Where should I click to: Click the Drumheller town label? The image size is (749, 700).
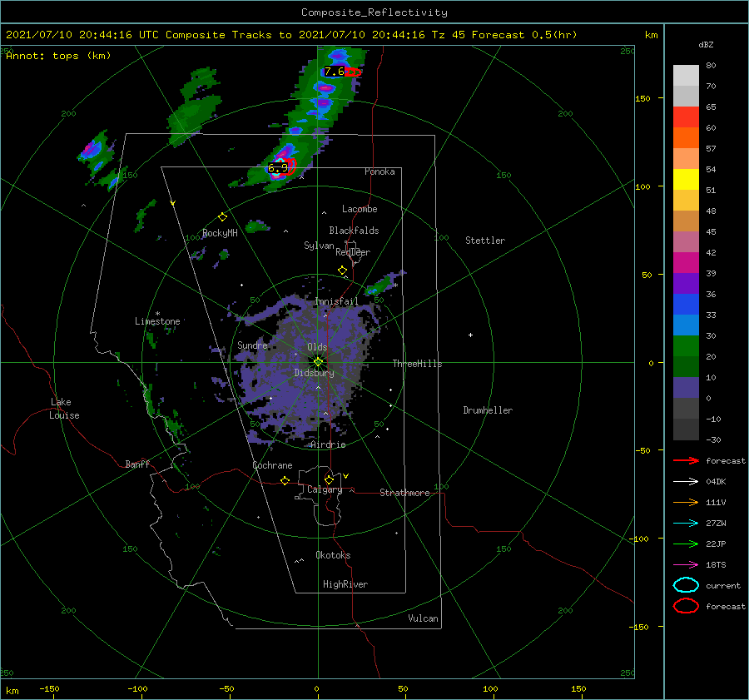click(488, 410)
